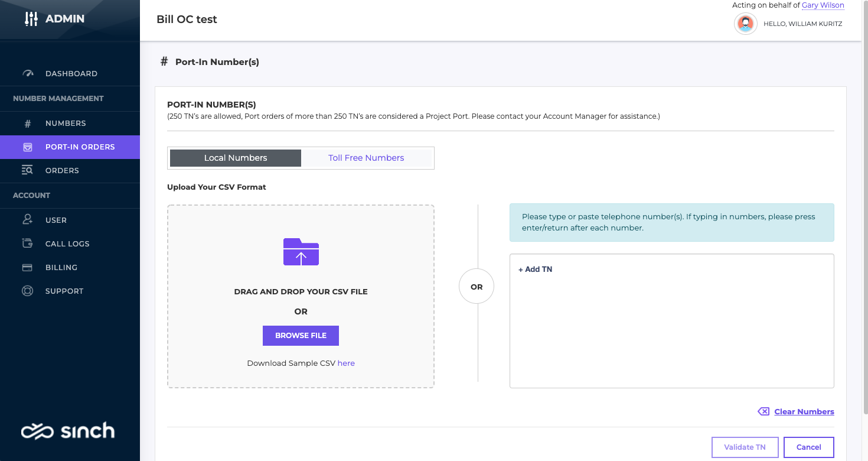Click the user avatar near the greeting
This screenshot has height=461, width=868.
(745, 24)
